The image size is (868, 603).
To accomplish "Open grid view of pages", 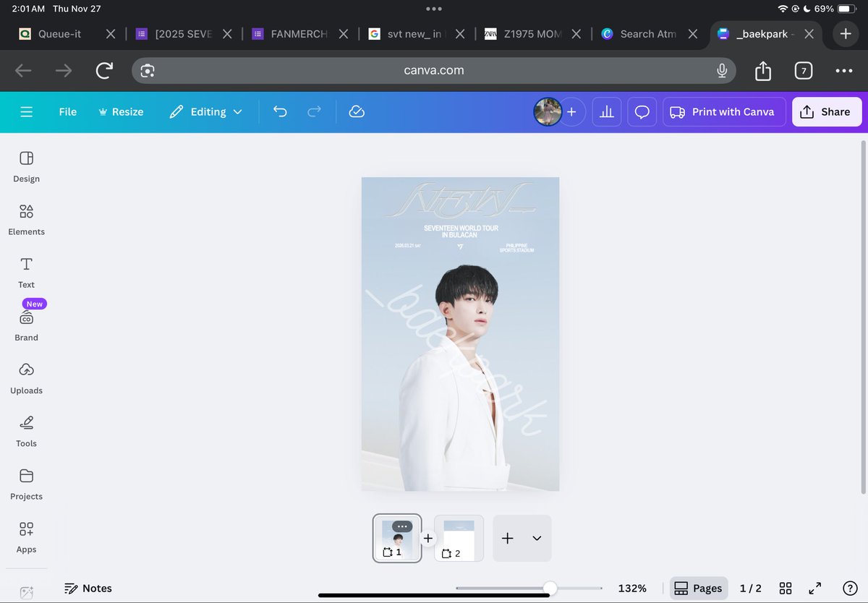I will [786, 588].
